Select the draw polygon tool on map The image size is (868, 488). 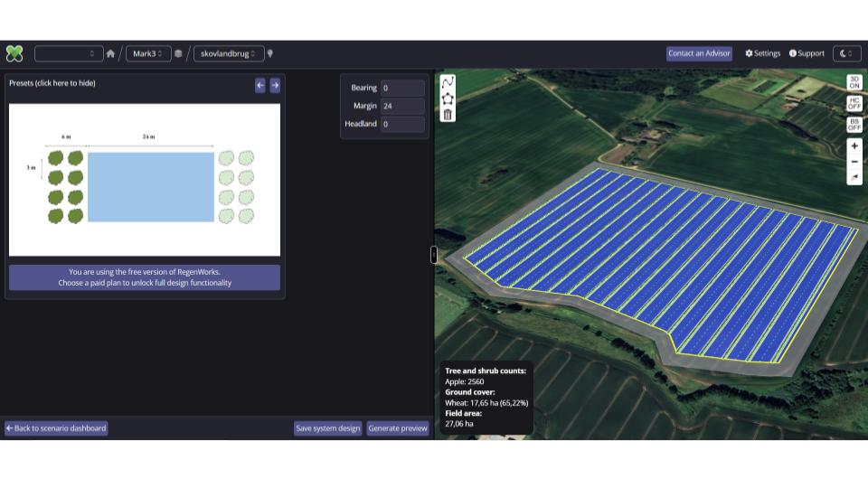[x=448, y=98]
